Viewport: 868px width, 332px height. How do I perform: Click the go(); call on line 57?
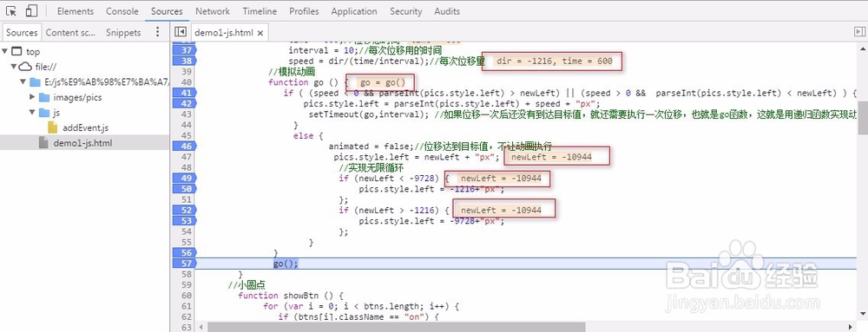pyautogui.click(x=286, y=264)
